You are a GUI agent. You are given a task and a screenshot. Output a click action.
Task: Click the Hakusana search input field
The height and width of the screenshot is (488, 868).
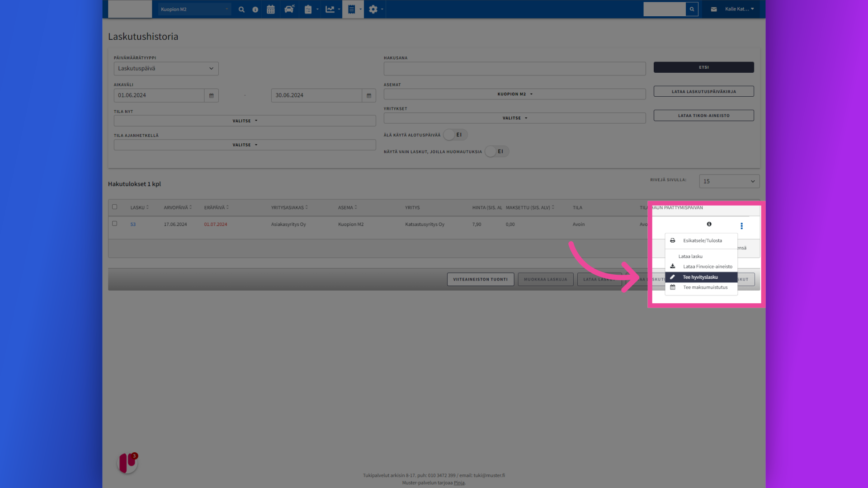[x=514, y=69]
